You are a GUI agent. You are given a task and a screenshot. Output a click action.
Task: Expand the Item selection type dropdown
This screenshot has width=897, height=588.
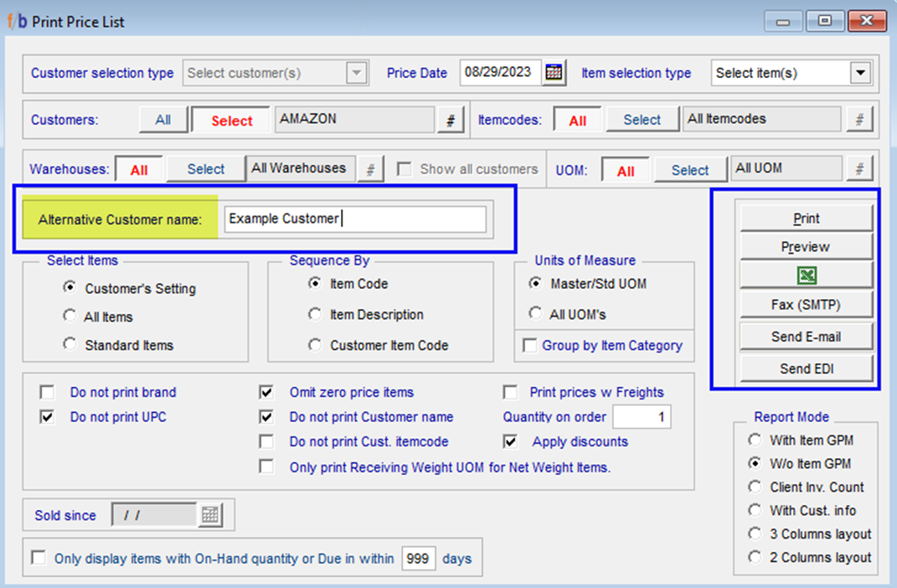coord(860,73)
